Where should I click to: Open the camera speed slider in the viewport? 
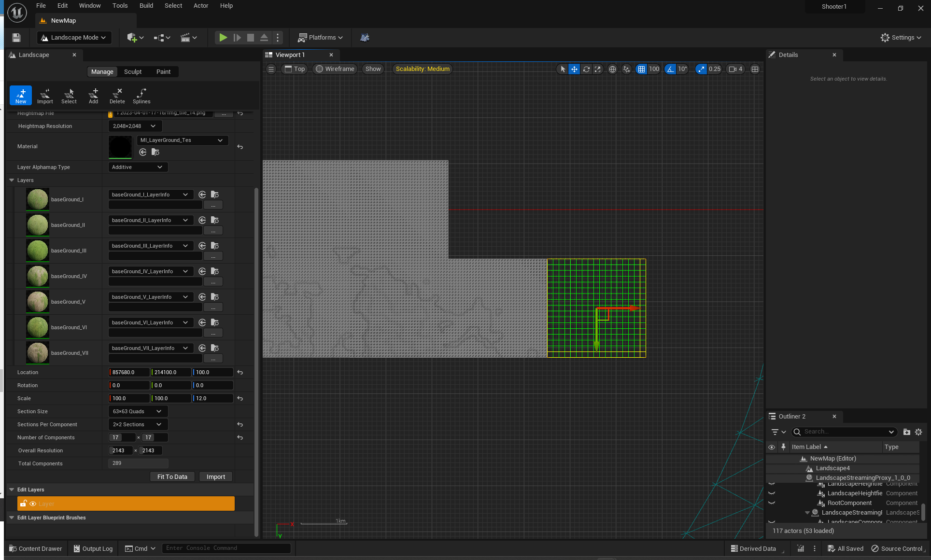click(x=735, y=69)
